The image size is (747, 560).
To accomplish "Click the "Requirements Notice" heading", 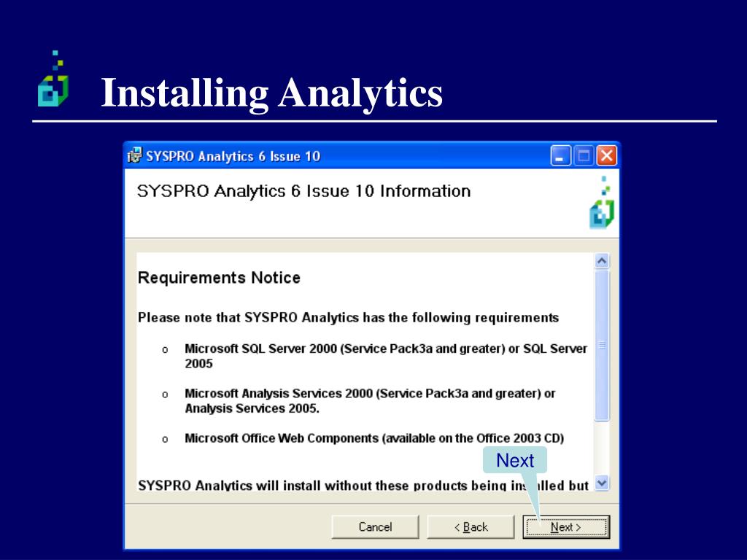I will point(219,278).
